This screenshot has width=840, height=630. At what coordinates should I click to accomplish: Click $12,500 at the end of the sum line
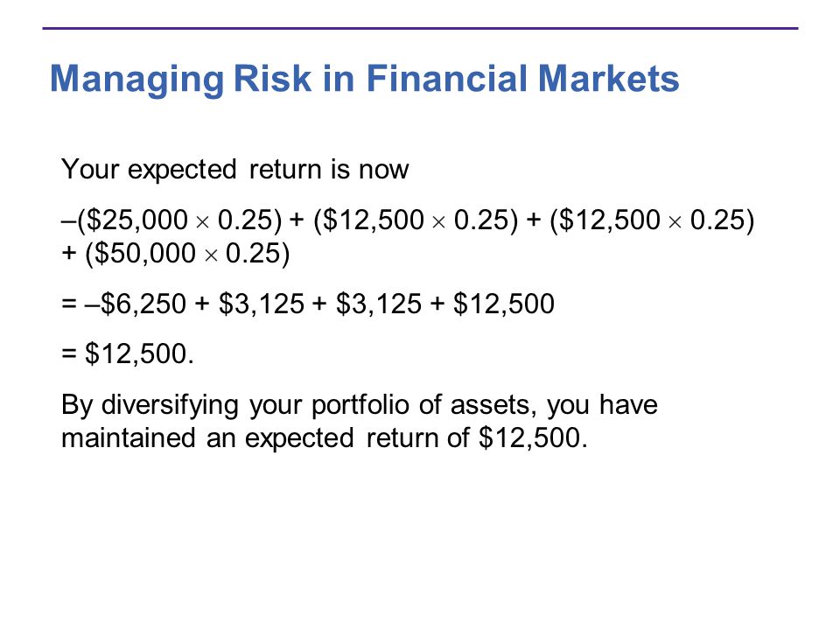504,304
